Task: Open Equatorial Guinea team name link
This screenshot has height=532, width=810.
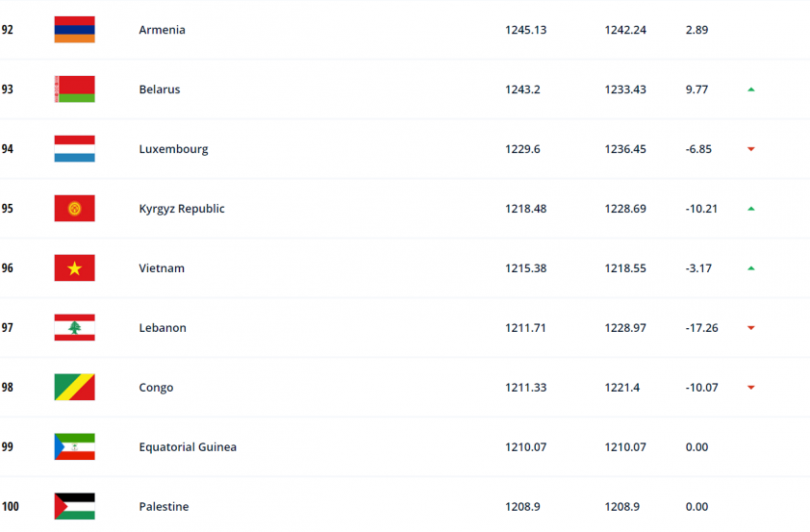Action: tap(188, 447)
